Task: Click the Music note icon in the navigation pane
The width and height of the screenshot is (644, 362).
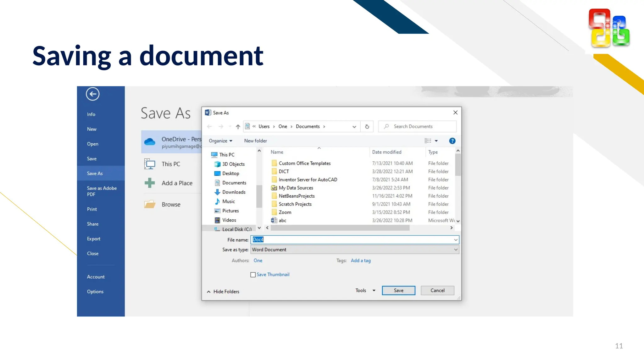Action: (217, 201)
